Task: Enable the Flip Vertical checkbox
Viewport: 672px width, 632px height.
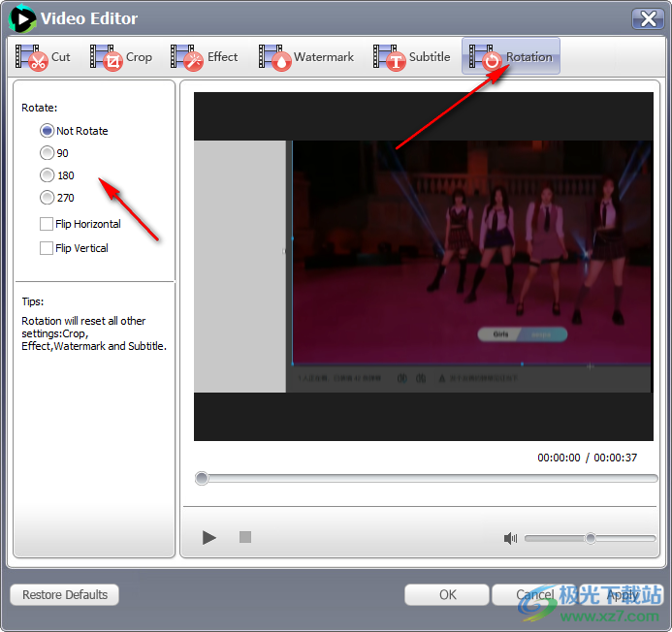Action: click(47, 248)
